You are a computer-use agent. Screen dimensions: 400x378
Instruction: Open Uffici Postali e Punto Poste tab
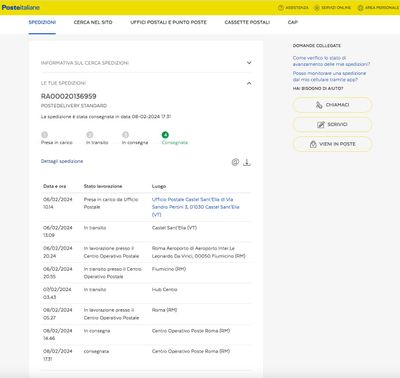(168, 22)
